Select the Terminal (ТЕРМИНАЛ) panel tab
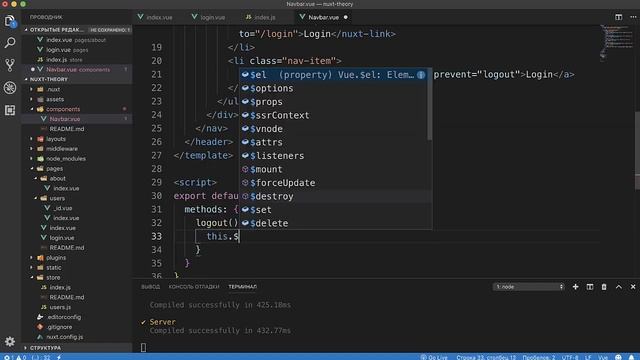Screen dimensions: 640x360 (x=242, y=287)
